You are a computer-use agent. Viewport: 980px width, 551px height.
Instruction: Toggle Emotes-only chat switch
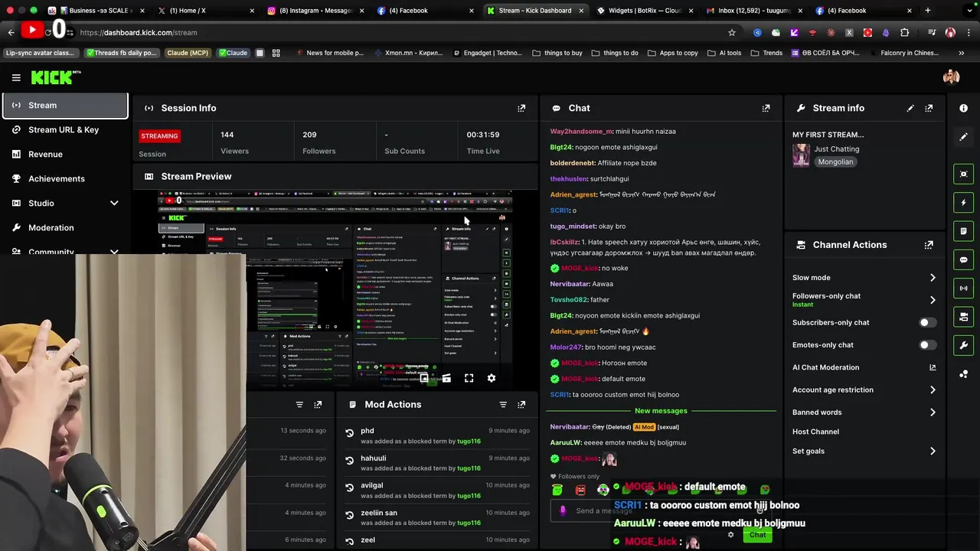click(x=927, y=345)
